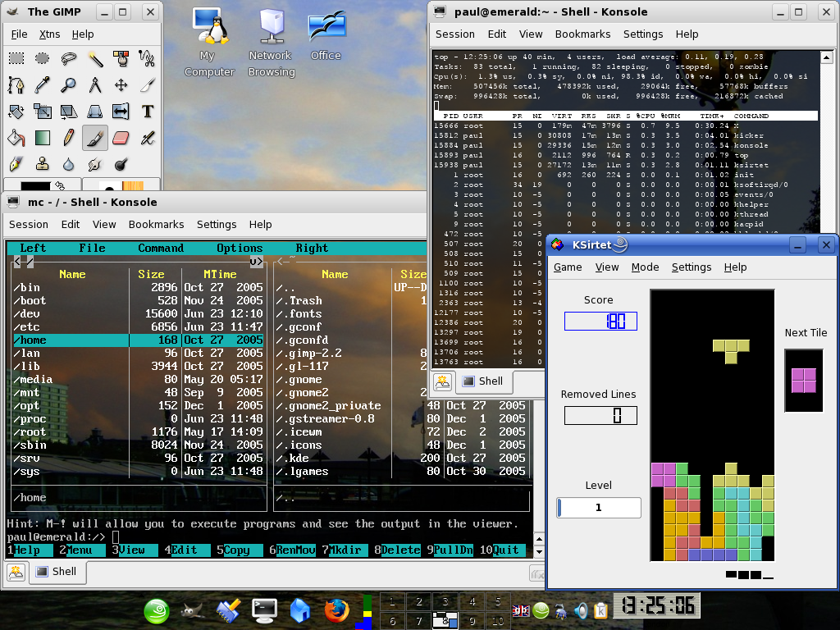This screenshot has height=630, width=840.
Task: Select the /etc directory row in mc
Action: click(138, 326)
